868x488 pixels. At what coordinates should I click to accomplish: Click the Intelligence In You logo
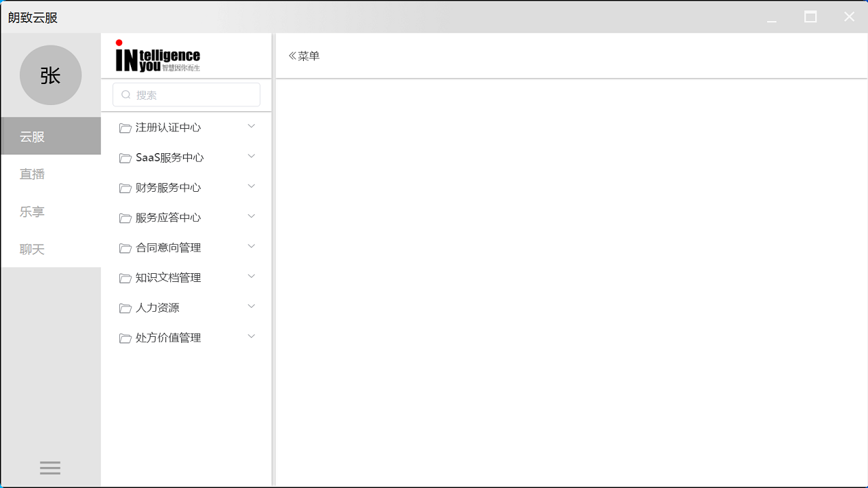pyautogui.click(x=157, y=56)
